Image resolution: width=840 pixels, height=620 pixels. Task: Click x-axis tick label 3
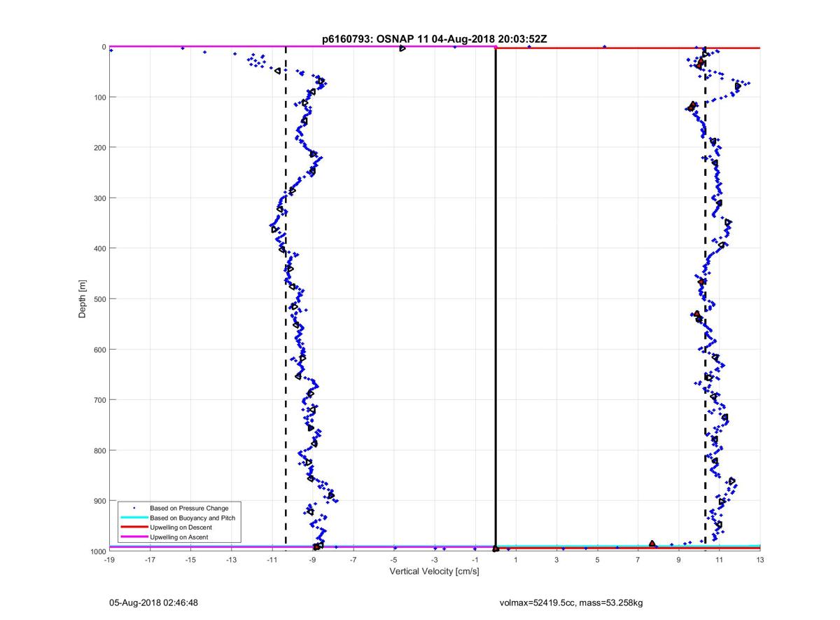[x=556, y=560]
